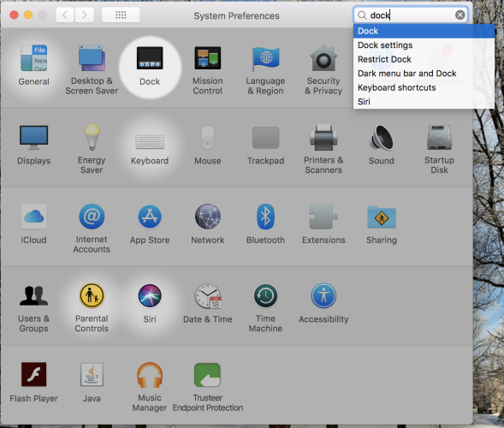
Task: Go forward with the right arrow button
Action: tap(85, 15)
